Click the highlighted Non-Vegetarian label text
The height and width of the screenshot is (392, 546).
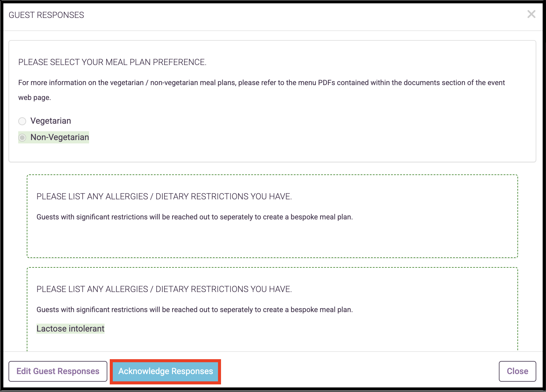coord(60,137)
